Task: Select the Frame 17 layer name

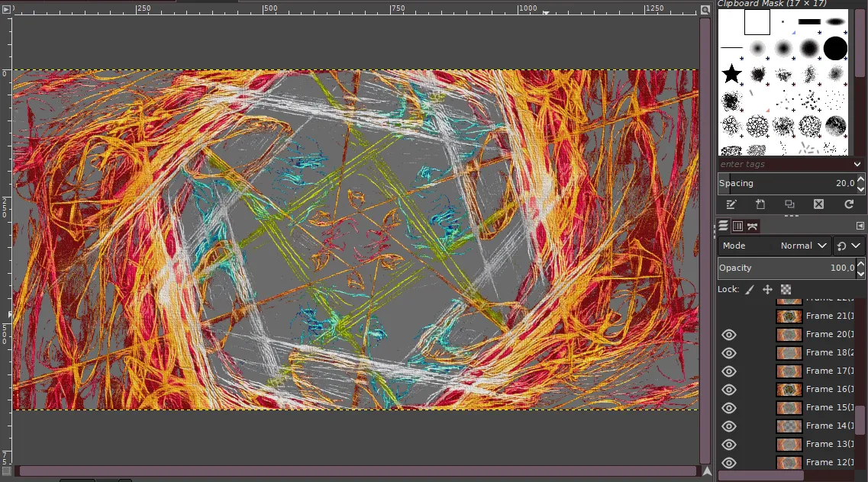Action: (x=830, y=371)
